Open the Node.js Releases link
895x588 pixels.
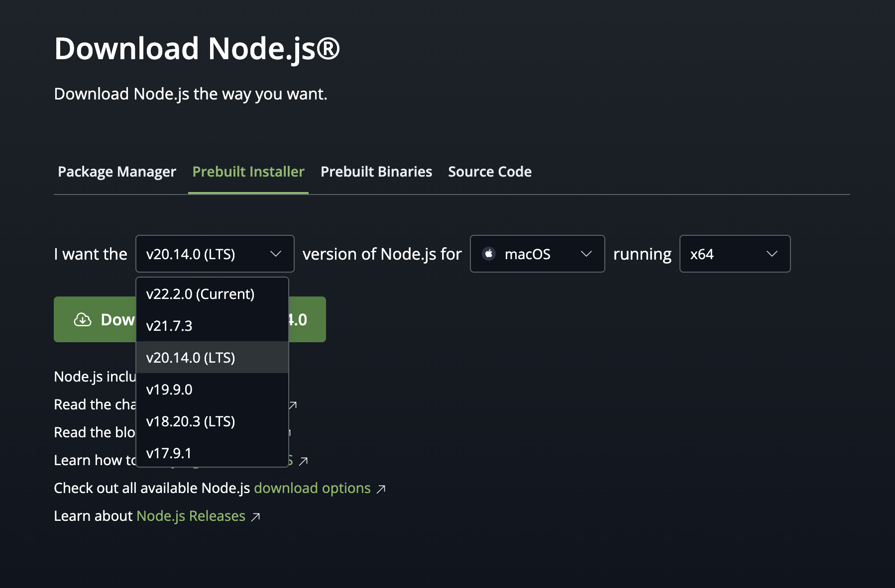[x=191, y=516]
